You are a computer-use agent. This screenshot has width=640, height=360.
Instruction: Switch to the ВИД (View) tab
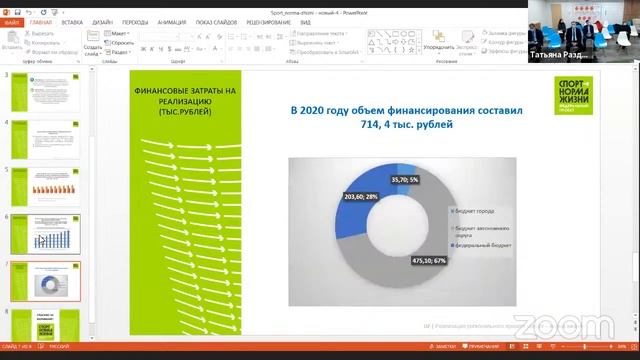(305, 22)
